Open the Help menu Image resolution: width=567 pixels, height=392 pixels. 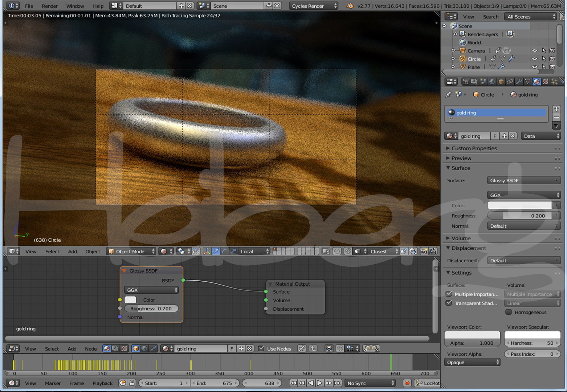click(98, 6)
